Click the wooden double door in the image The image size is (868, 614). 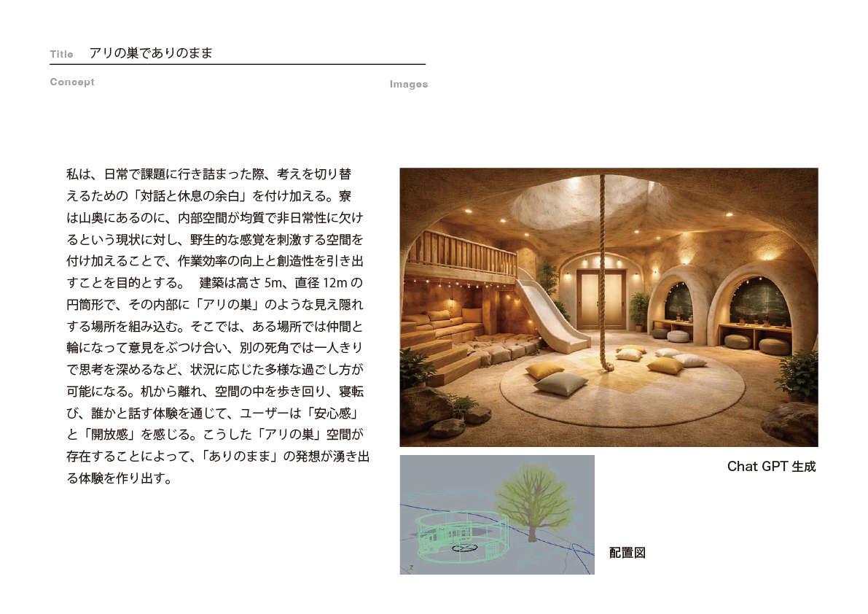click(x=601, y=298)
